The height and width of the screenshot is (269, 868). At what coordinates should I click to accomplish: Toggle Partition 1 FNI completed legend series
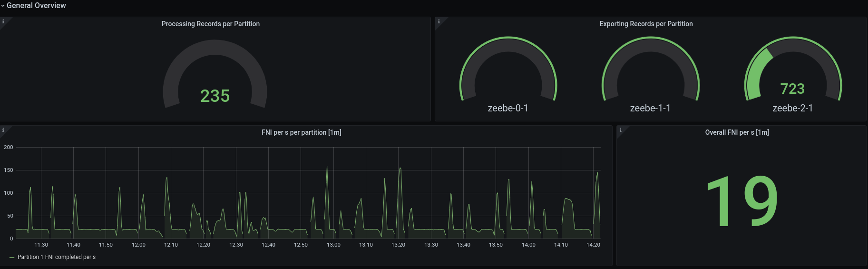[x=57, y=257]
